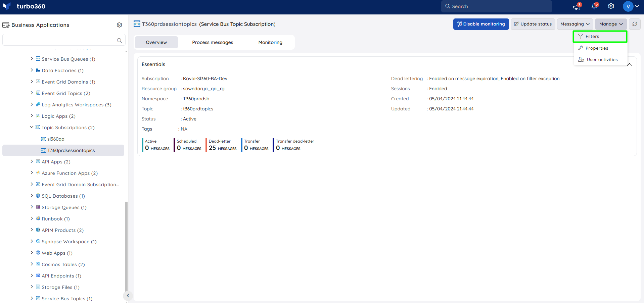Click the Service Bus Queues icon
Image resolution: width=644 pixels, height=303 pixels.
(x=38, y=59)
